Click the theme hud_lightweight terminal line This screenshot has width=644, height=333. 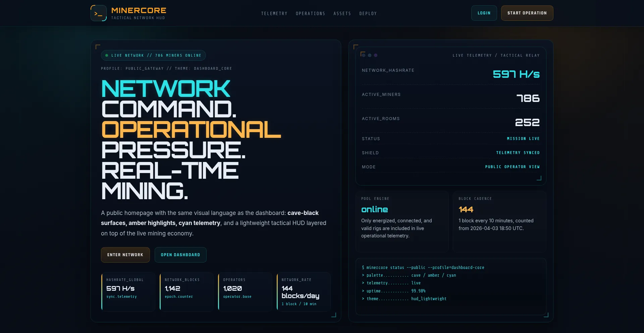[x=404, y=299]
